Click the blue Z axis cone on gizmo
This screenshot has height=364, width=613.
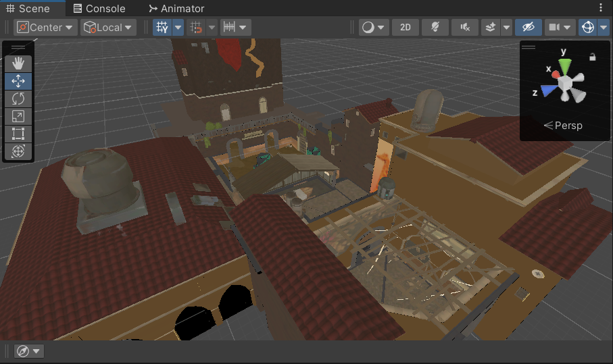pyautogui.click(x=549, y=90)
